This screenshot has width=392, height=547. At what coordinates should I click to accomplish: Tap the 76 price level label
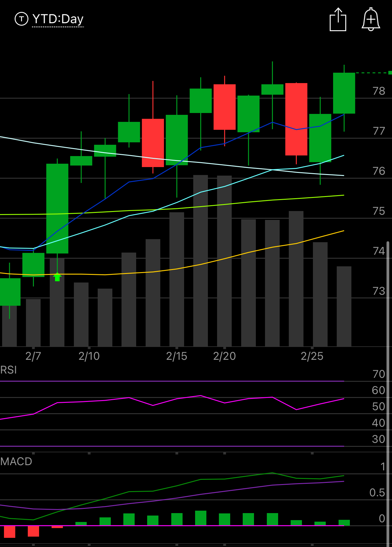coord(379,171)
